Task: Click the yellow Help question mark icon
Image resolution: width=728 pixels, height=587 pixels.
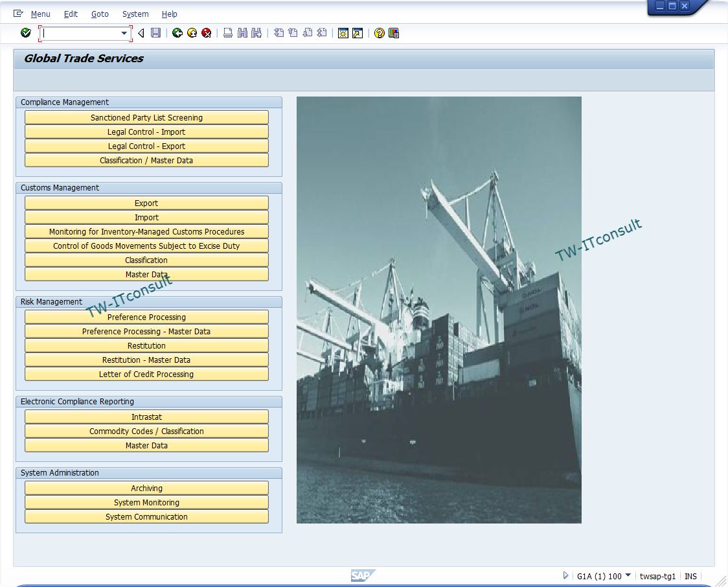Action: point(380,33)
